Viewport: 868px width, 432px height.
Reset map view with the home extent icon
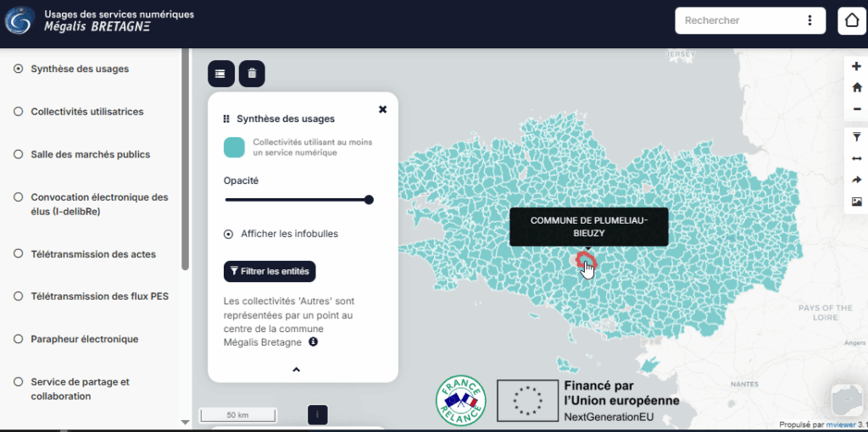tap(856, 87)
